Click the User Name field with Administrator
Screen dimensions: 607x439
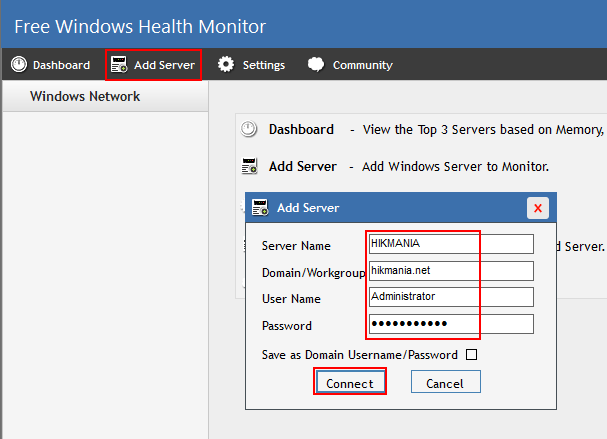coord(450,297)
